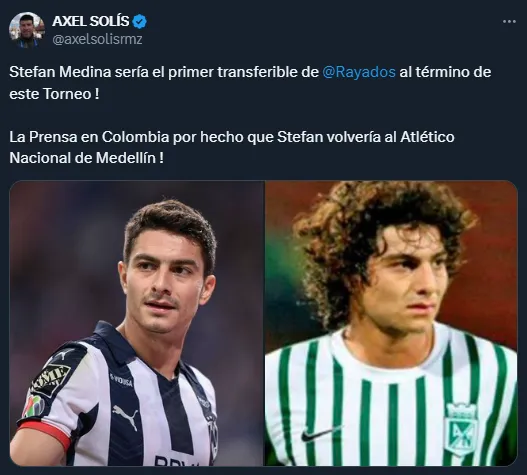Image resolution: width=527 pixels, height=475 pixels.
Task: Open the @axelsolisrmz handle
Action: pyautogui.click(x=97, y=39)
